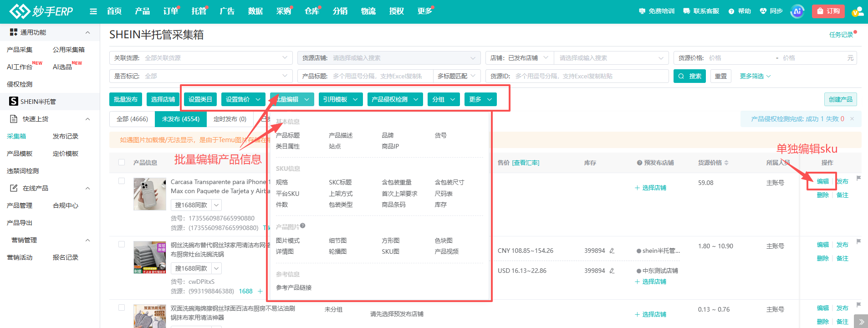
Task: Click the 批量发布 button
Action: 126,99
